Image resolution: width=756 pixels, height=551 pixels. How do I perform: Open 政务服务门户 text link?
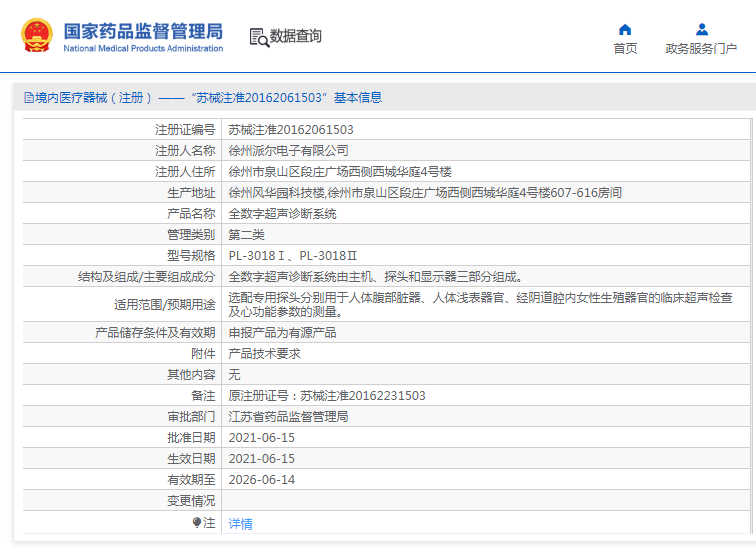(701, 49)
